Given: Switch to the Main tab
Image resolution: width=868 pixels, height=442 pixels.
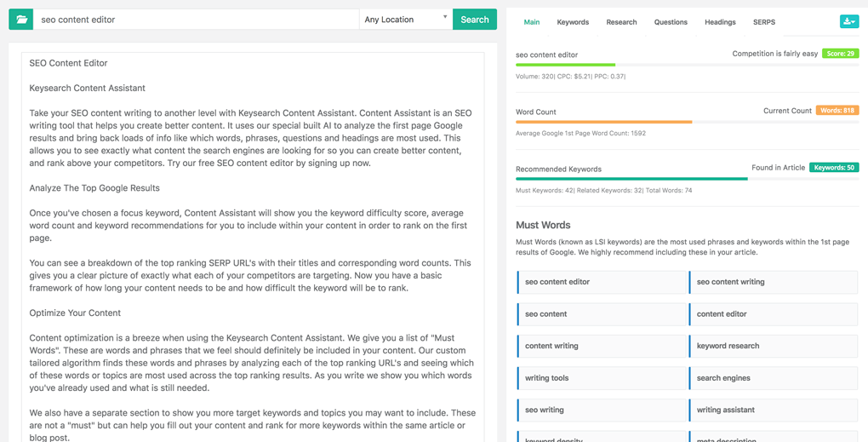Looking at the screenshot, I should (531, 22).
